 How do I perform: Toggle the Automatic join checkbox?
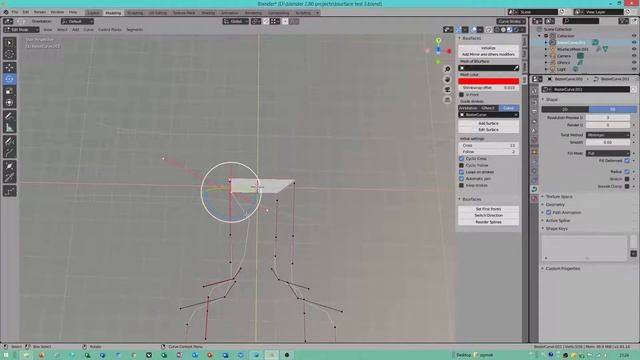[x=462, y=179]
